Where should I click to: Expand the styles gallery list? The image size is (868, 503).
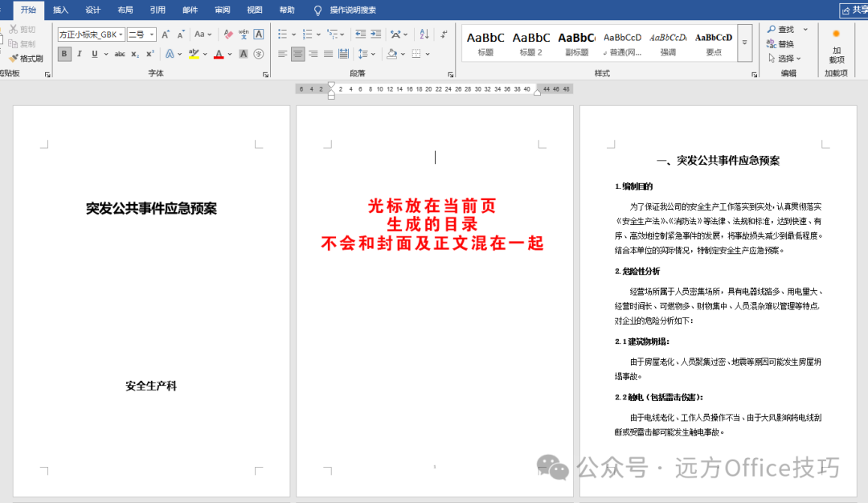[744, 43]
